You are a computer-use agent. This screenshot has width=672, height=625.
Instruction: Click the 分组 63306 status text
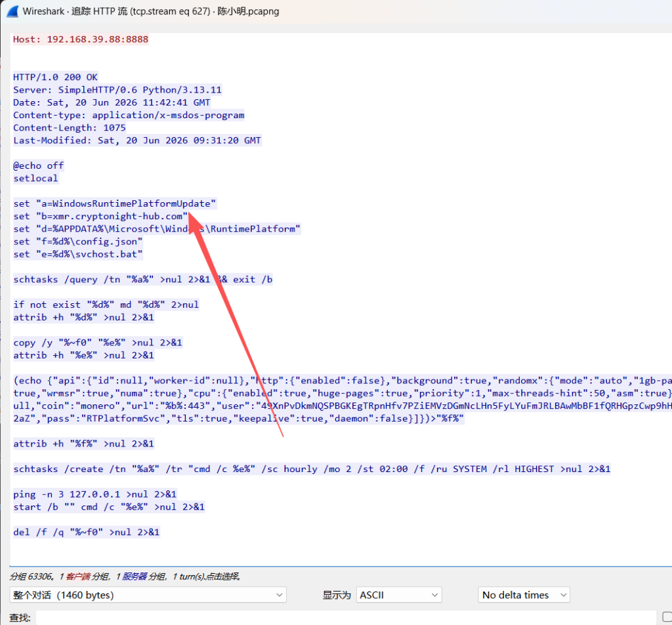32,576
